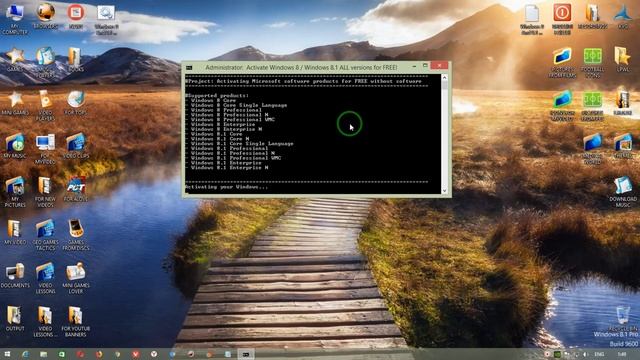The image size is (640, 360).
Task: Click the 'Activating your Windows...' console line
Action: tap(227, 187)
